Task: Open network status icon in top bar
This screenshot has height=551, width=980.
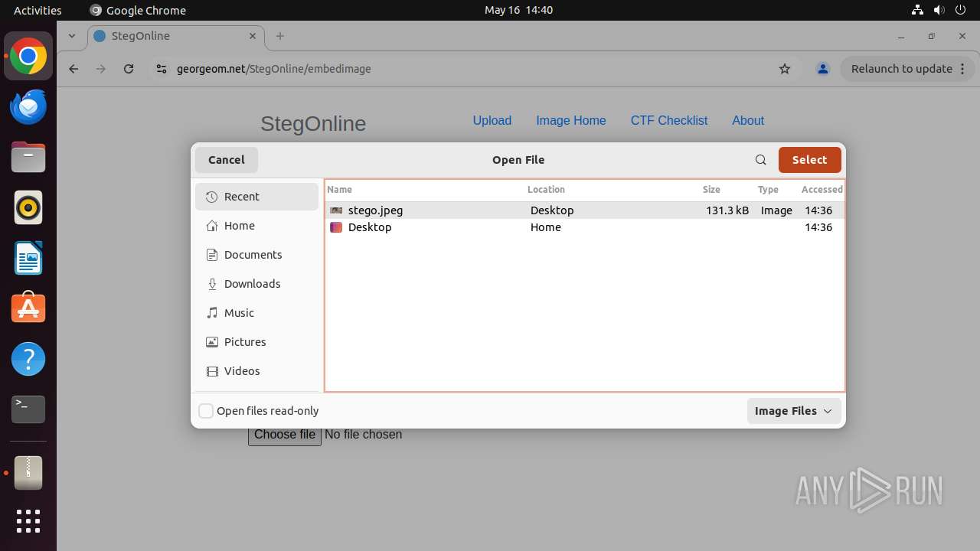Action: (x=917, y=10)
